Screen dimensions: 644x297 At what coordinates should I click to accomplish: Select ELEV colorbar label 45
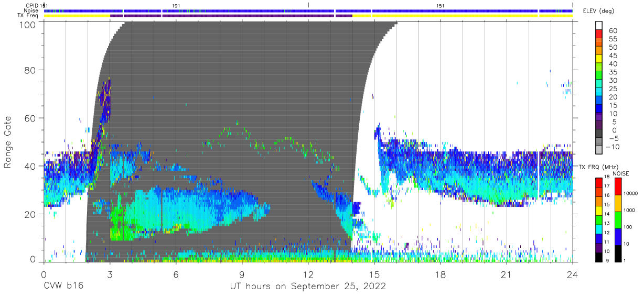(613, 56)
